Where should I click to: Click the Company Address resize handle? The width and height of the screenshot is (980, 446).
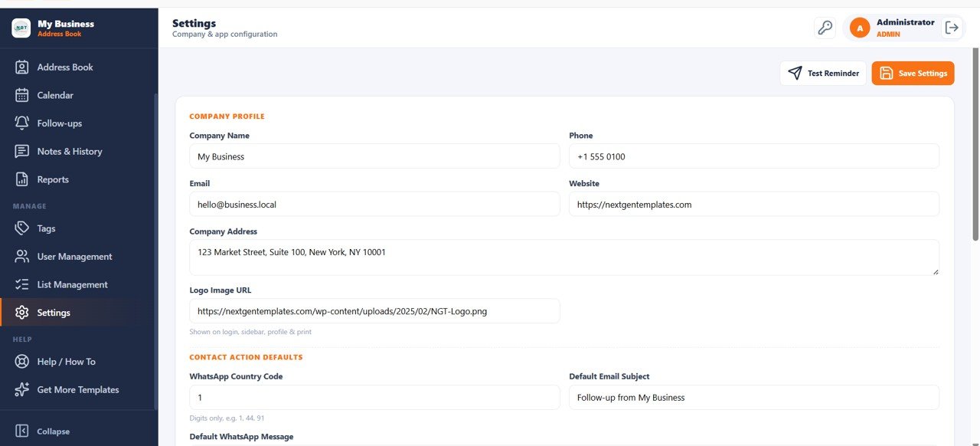[935, 271]
